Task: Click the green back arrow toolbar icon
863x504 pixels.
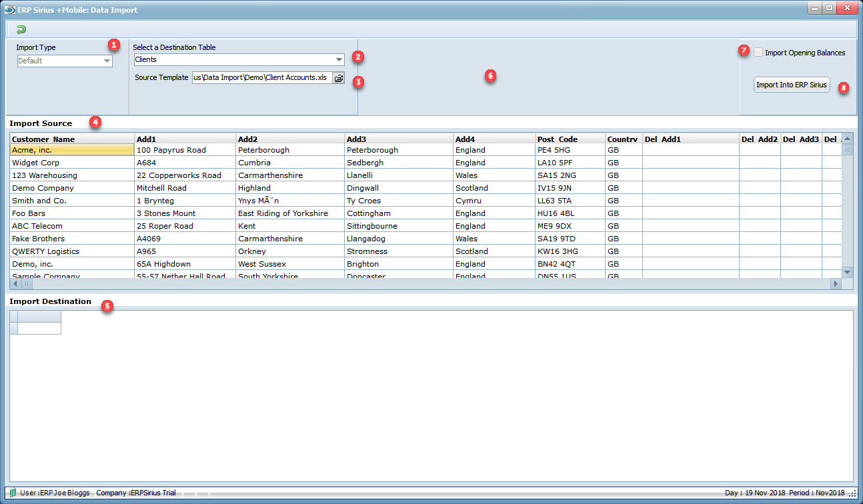Action: point(21,29)
